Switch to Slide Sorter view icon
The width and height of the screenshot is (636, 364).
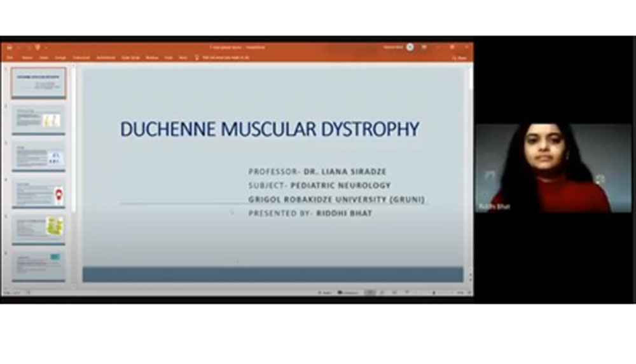point(382,292)
